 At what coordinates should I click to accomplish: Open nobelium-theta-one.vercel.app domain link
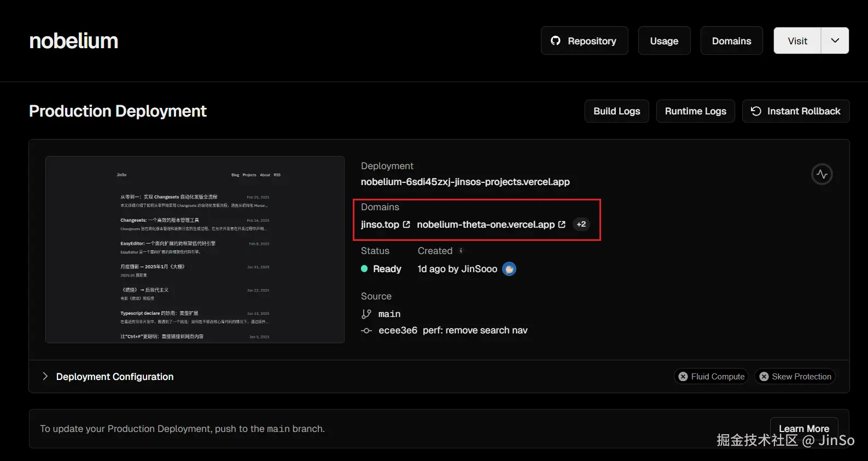click(486, 224)
